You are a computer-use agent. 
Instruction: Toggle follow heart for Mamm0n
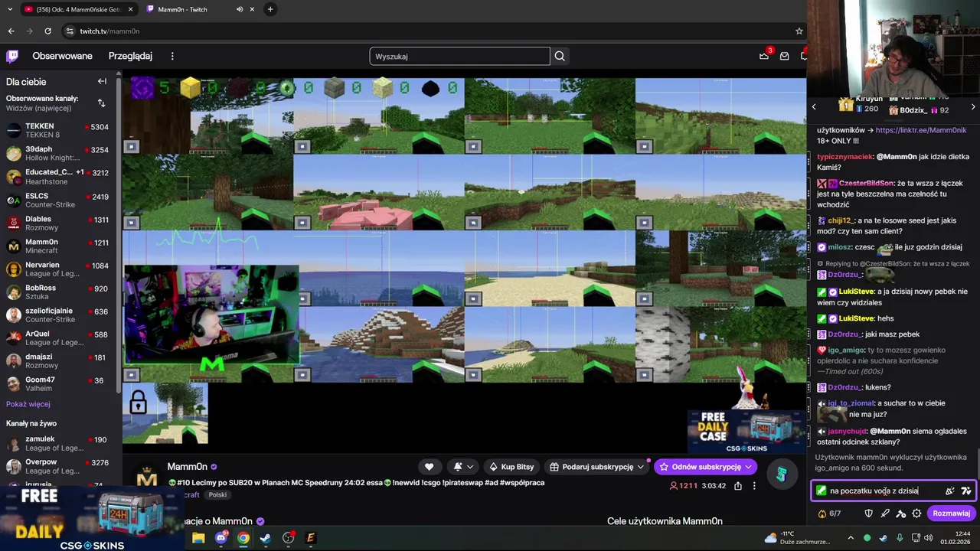[x=429, y=467]
